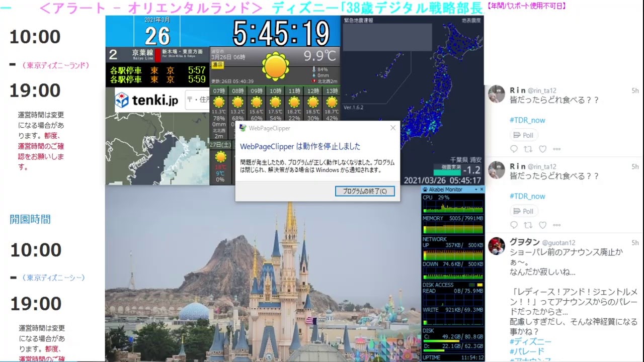Click #TDR_now hashtag in the upper Rin tweet
Screen dimensions: 644x362
pos(527,120)
